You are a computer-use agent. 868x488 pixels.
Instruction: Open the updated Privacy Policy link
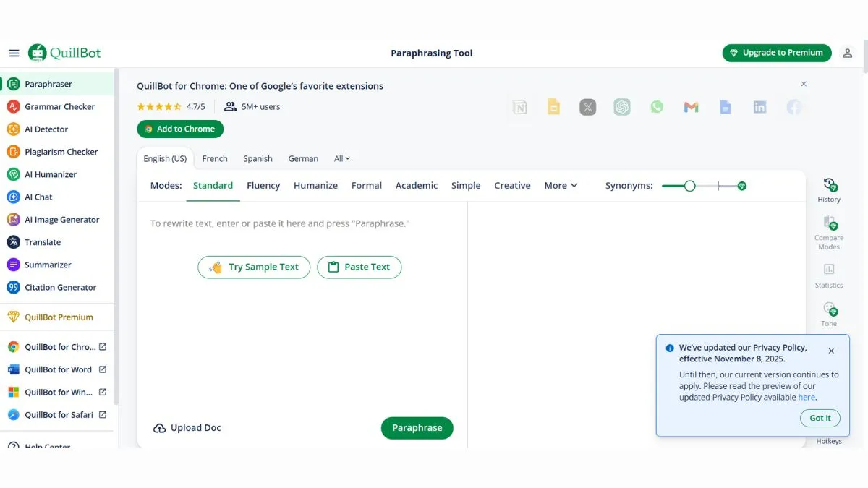807,397
